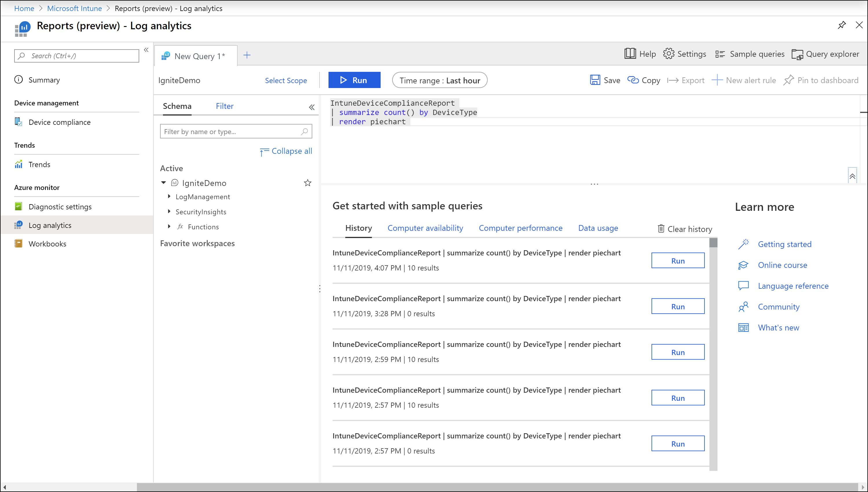This screenshot has width=868, height=492.
Task: Run the 11/11/2019 4:07 PM history query
Action: click(677, 260)
